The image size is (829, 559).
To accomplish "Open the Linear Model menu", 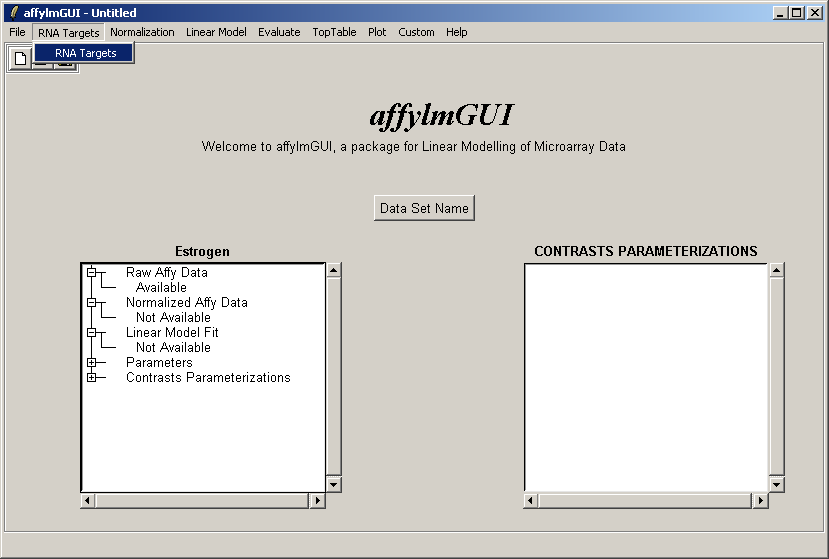I will (x=216, y=32).
